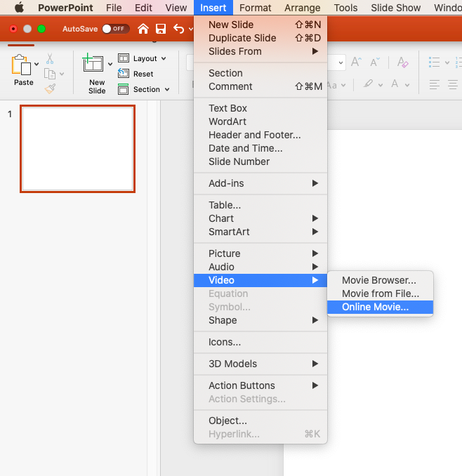Image resolution: width=462 pixels, height=476 pixels.
Task: Choose Movie Browser... option
Action: (x=380, y=280)
